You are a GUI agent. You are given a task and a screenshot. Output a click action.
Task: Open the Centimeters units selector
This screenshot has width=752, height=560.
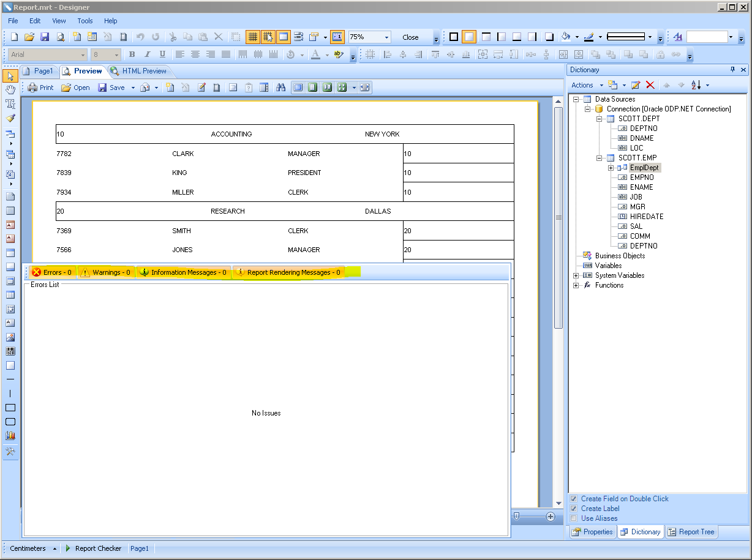[x=33, y=548]
